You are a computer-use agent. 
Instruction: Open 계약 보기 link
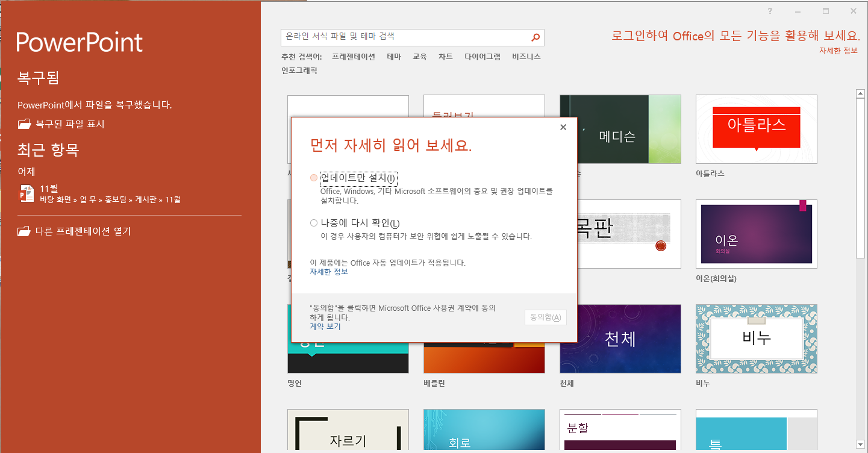tap(325, 326)
